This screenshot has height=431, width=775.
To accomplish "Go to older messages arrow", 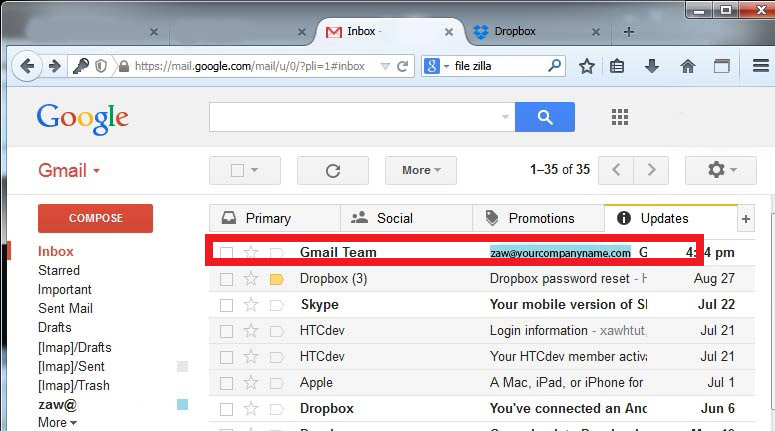I will (x=651, y=170).
